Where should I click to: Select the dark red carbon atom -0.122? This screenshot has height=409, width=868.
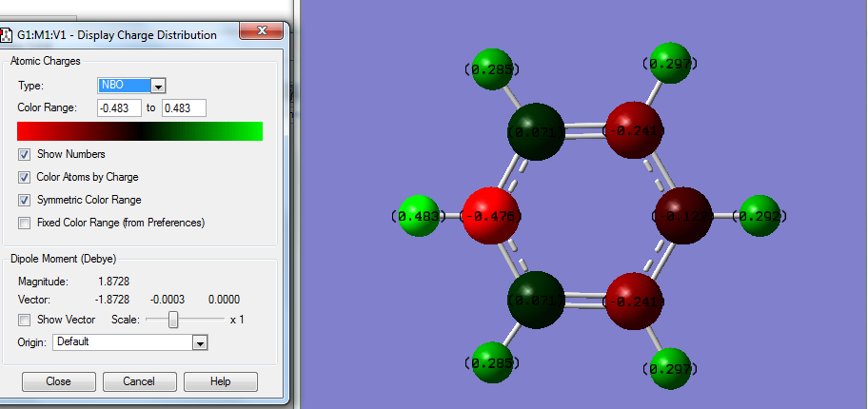click(682, 216)
